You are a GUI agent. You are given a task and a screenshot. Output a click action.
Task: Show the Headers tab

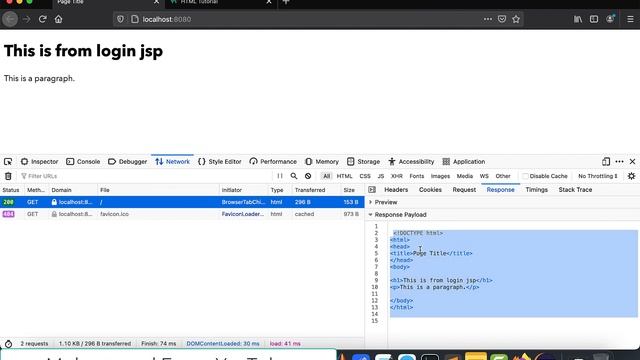pyautogui.click(x=396, y=190)
